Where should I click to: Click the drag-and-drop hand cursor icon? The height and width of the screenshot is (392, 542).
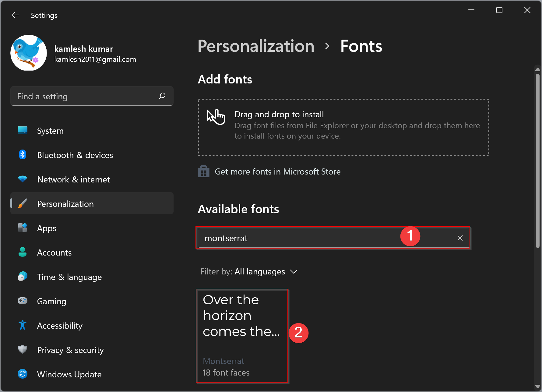pyautogui.click(x=216, y=117)
